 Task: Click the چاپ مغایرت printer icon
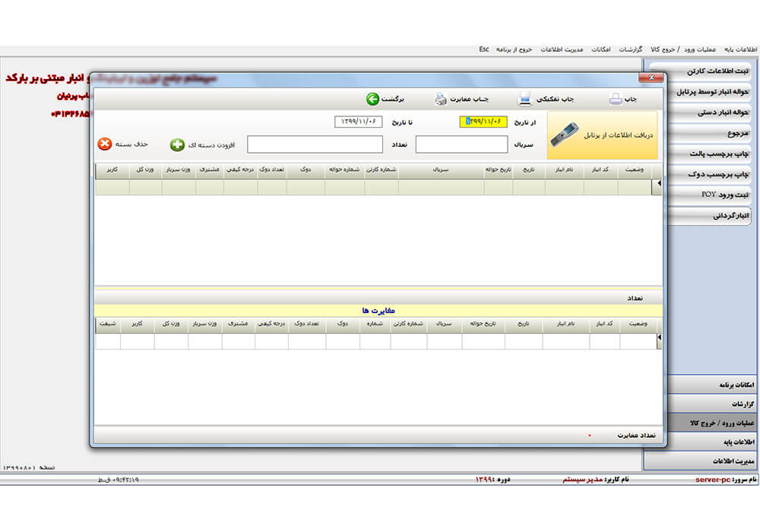440,99
